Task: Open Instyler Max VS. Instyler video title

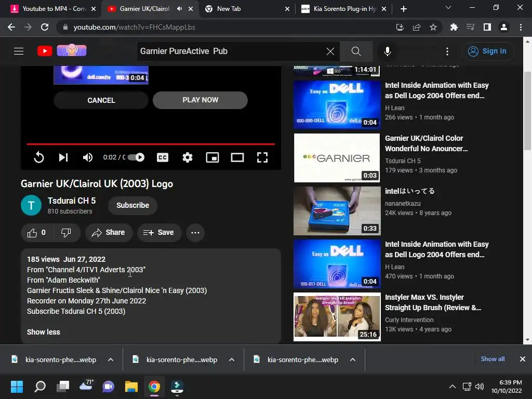Action: point(433,303)
